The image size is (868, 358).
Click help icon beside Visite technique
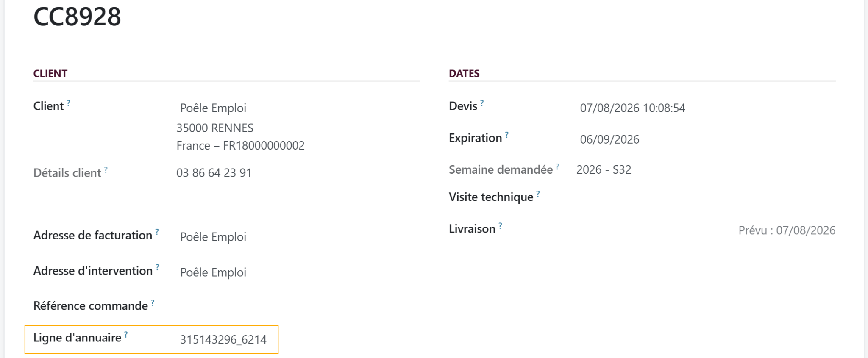[538, 194]
